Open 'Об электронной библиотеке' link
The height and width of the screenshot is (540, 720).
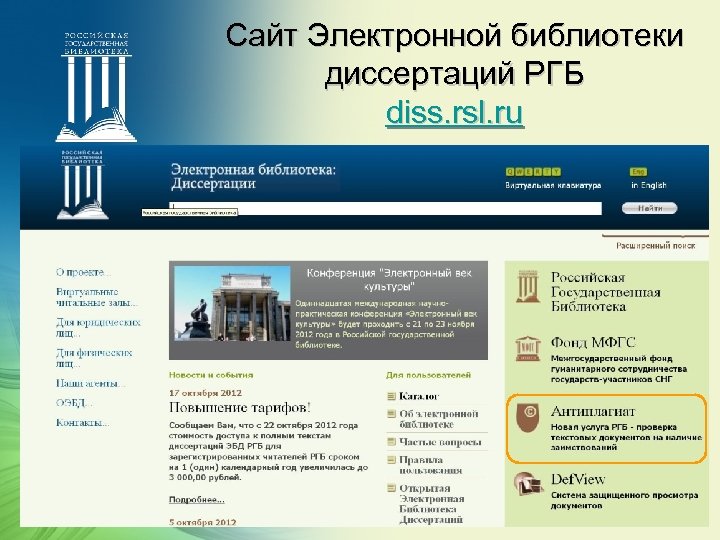click(x=439, y=419)
